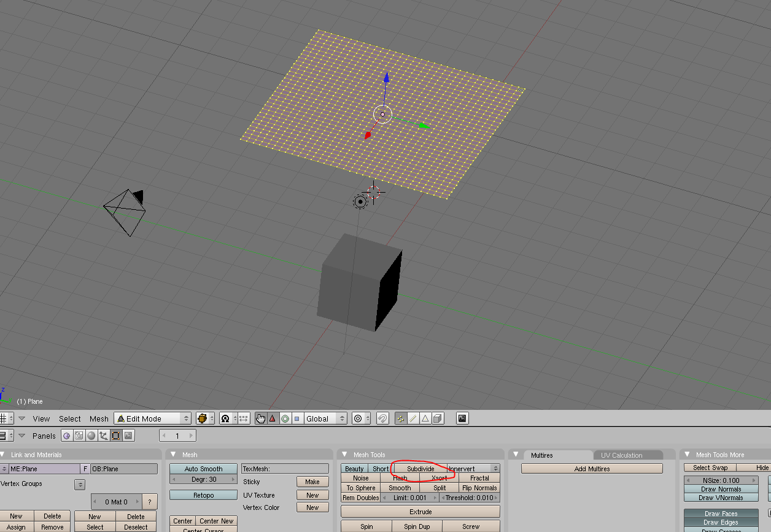This screenshot has width=771, height=532.
Task: Switch to edge select mode
Action: point(413,418)
